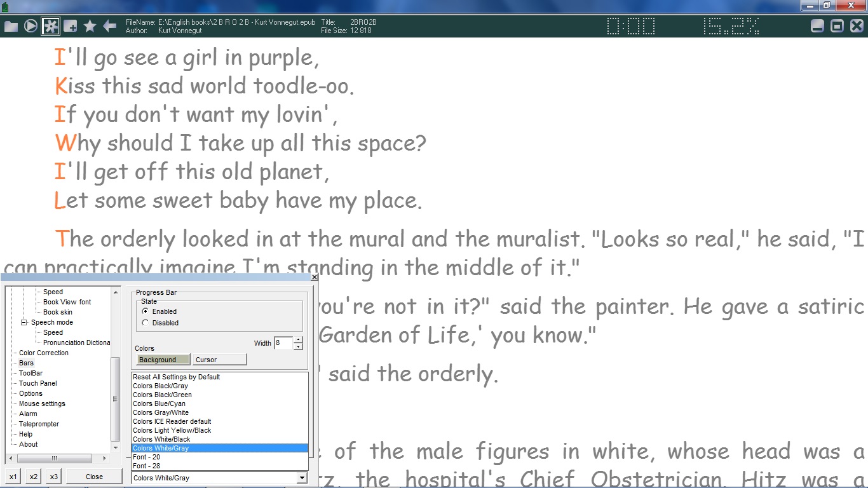Image resolution: width=868 pixels, height=488 pixels.
Task: Click the tree vertical scrollbar thumb
Action: click(x=116, y=399)
